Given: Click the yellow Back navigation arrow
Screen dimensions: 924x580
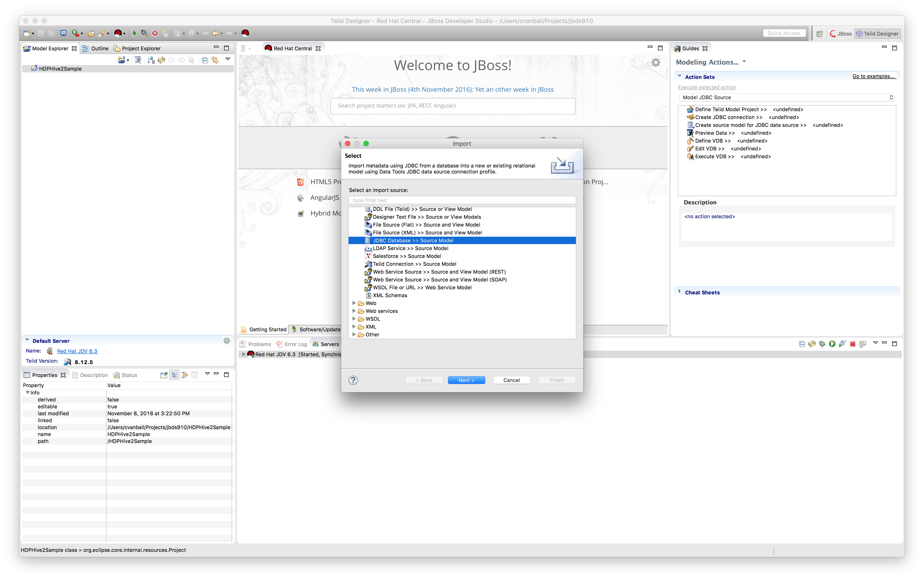Looking at the screenshot, I should tap(215, 33).
